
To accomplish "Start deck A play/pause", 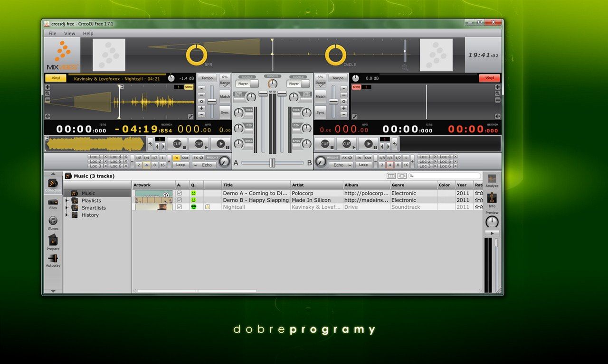I will tap(221, 144).
